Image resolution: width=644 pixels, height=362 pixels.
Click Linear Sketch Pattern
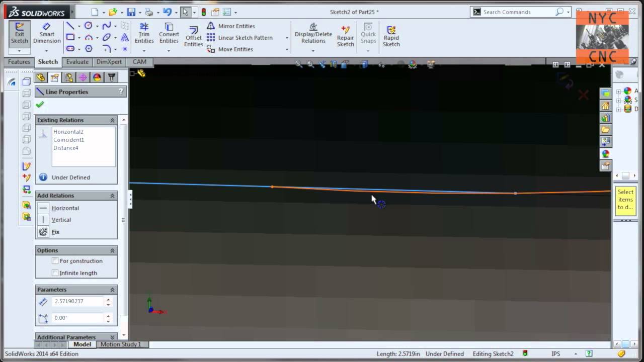pos(240,38)
